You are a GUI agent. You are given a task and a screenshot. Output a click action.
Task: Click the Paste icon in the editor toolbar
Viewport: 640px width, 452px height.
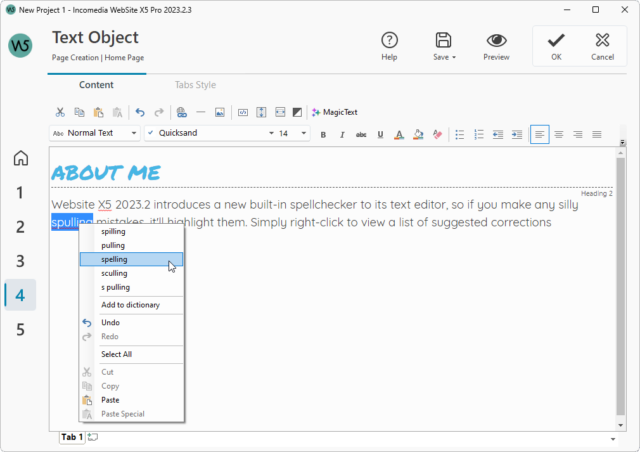(98, 112)
